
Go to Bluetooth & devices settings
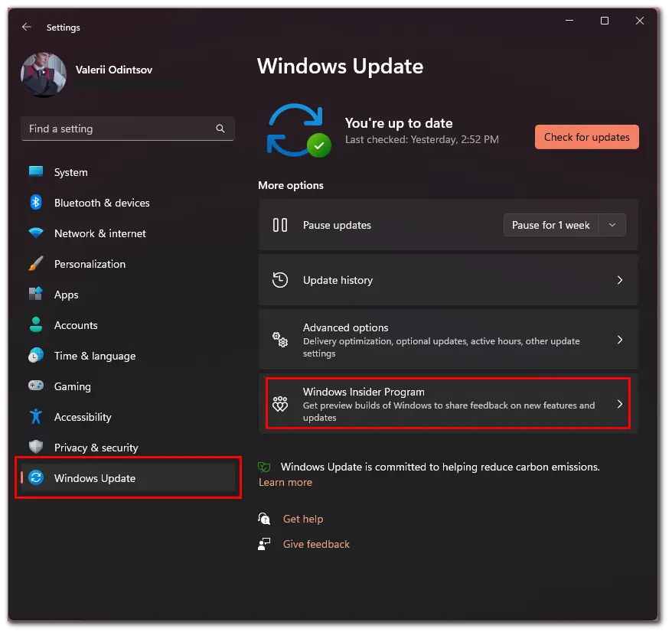coord(128,202)
